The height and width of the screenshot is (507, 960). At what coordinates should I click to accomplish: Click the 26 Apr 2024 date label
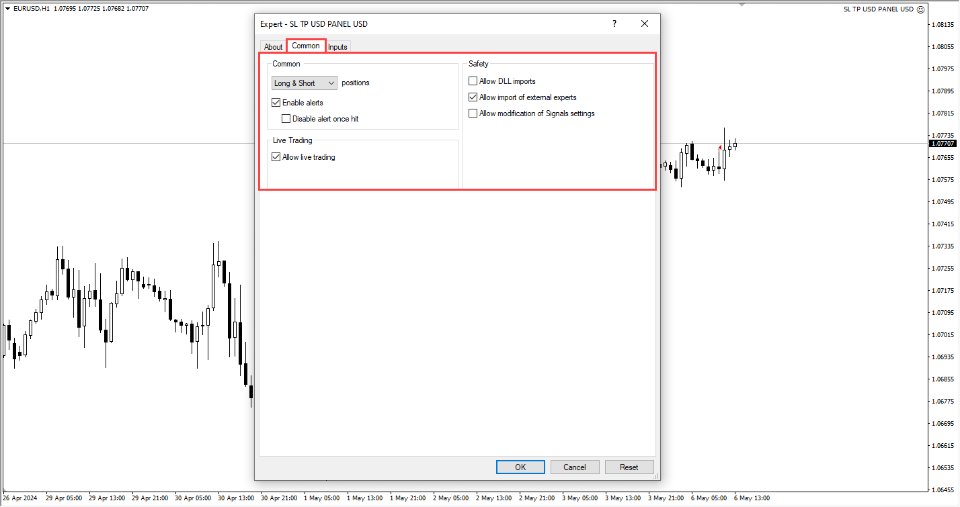pos(20,498)
